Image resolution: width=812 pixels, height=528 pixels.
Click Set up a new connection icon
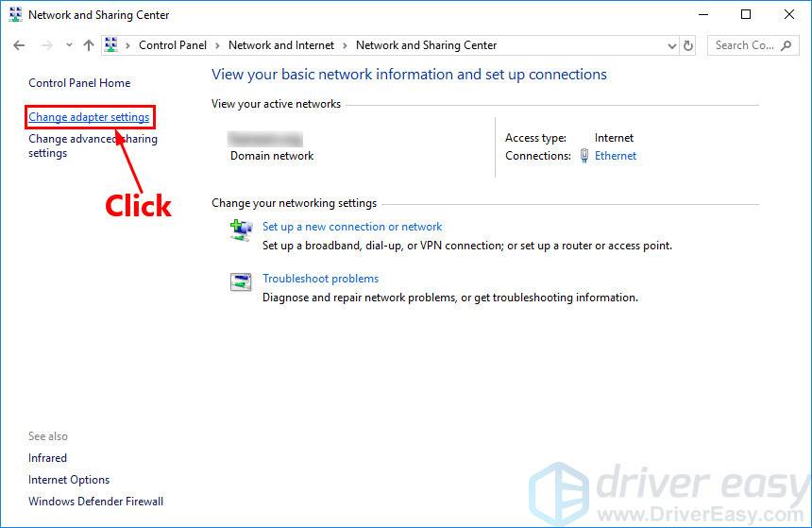click(x=242, y=230)
